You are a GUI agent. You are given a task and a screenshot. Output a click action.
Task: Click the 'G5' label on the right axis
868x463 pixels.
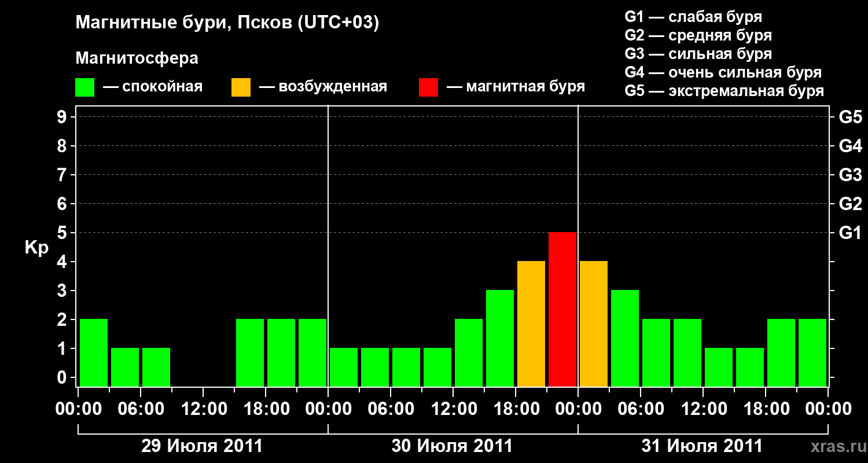[850, 117]
